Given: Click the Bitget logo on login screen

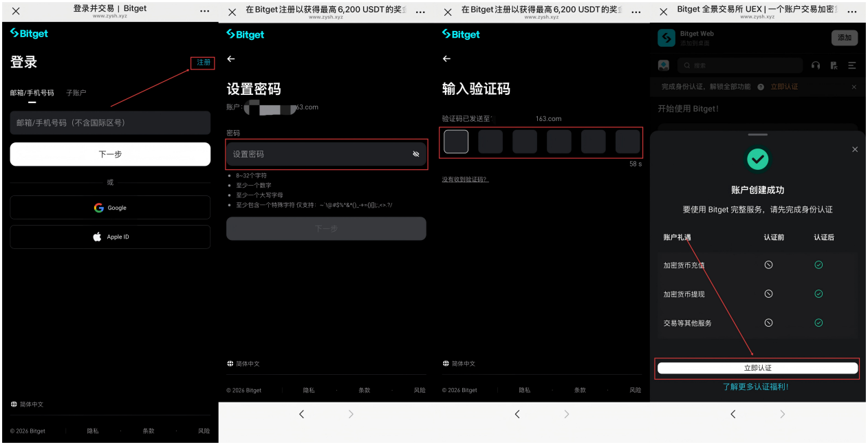Looking at the screenshot, I should pos(29,33).
